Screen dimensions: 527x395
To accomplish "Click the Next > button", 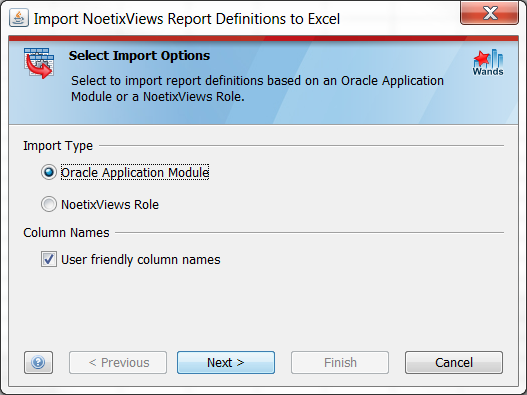I will tap(226, 362).
